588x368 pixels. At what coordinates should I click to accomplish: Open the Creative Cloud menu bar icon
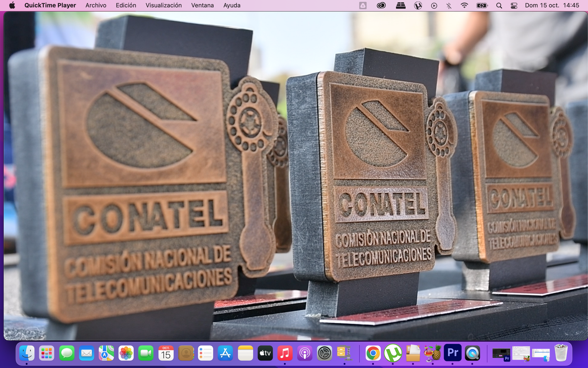pos(381,5)
